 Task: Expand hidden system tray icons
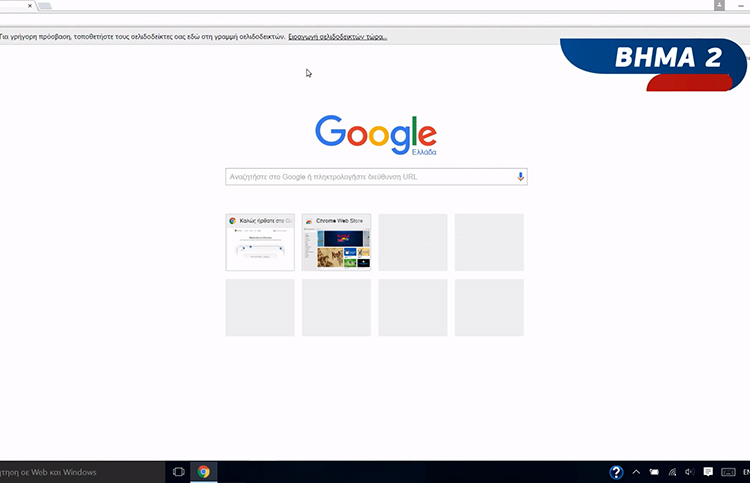(x=636, y=472)
